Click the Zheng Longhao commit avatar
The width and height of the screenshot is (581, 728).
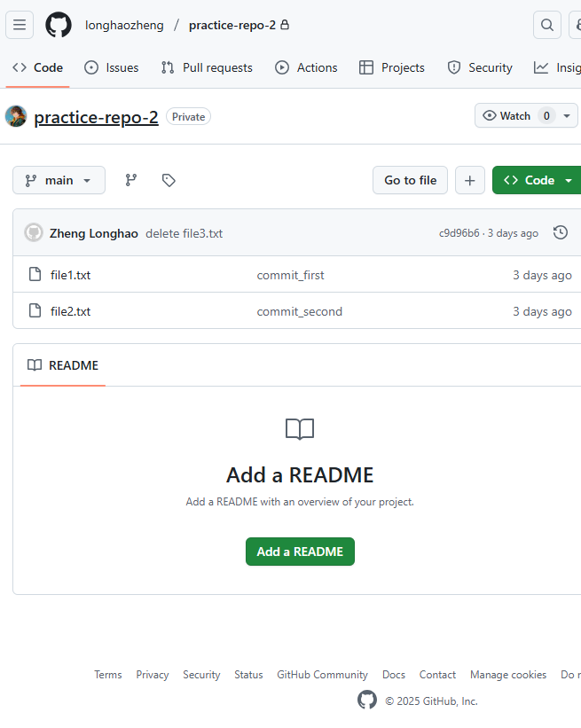tap(34, 232)
